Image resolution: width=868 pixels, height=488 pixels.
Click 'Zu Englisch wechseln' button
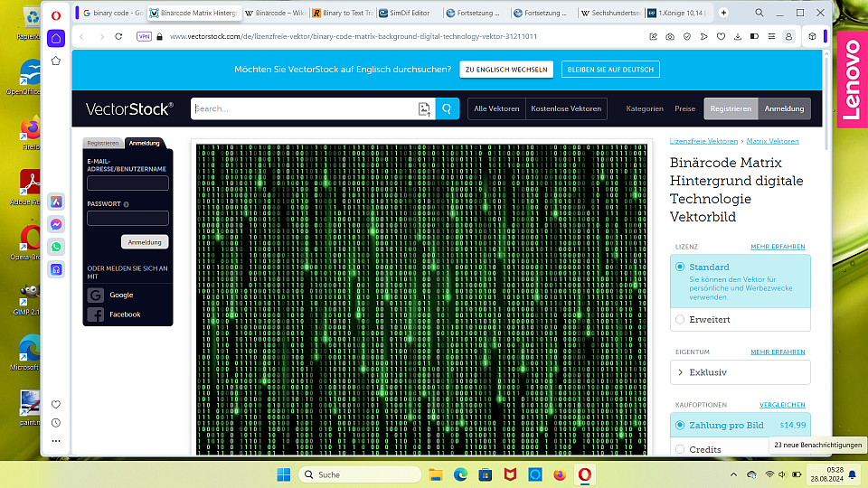click(x=506, y=70)
